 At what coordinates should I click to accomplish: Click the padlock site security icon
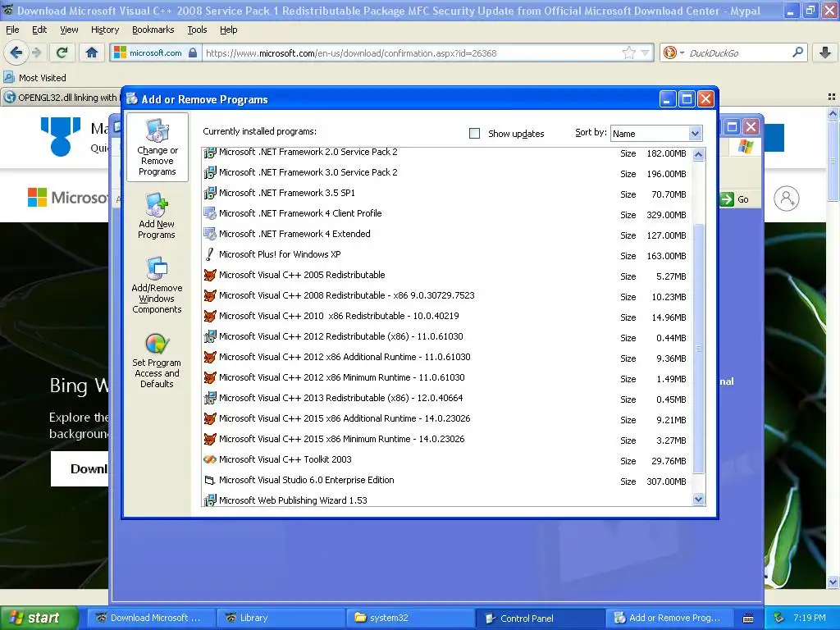pyautogui.click(x=193, y=52)
